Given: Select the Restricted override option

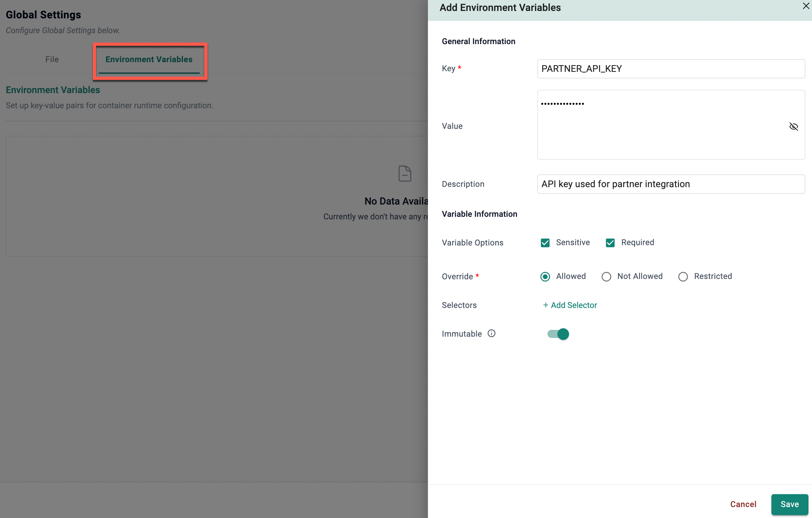Looking at the screenshot, I should [683, 276].
